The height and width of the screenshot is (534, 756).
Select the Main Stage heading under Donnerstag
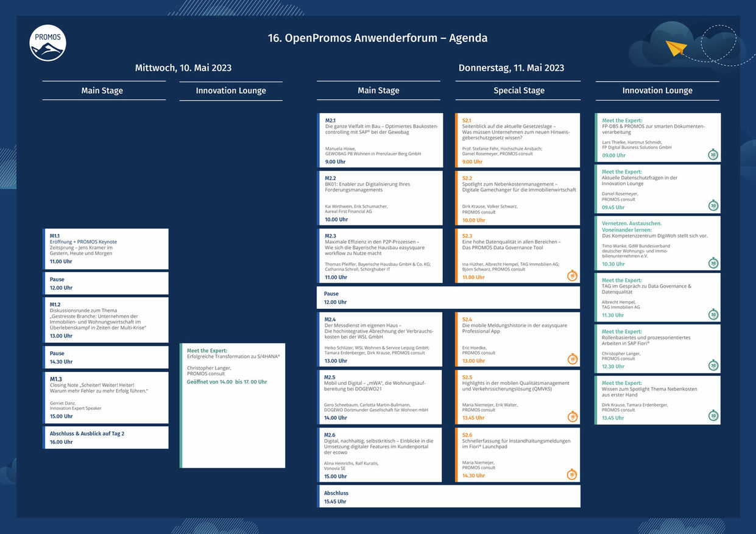pyautogui.click(x=378, y=91)
